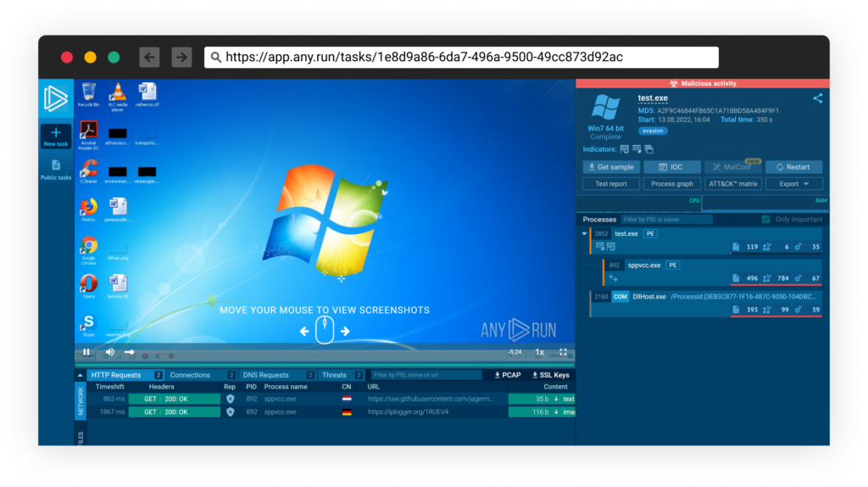The image size is (868, 487).
Task: Click the Filter by PID, name or url field
Action: click(426, 375)
